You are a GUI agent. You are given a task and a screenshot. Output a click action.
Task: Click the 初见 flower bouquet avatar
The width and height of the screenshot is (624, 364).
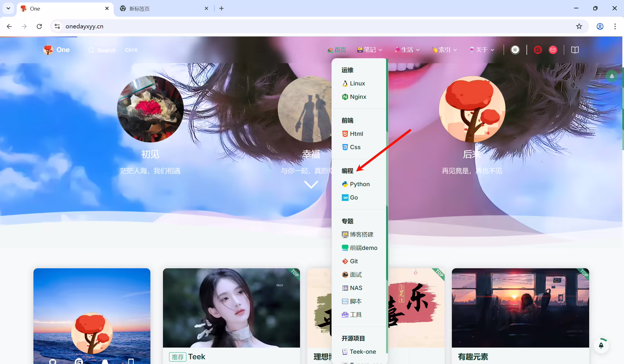coord(150,109)
